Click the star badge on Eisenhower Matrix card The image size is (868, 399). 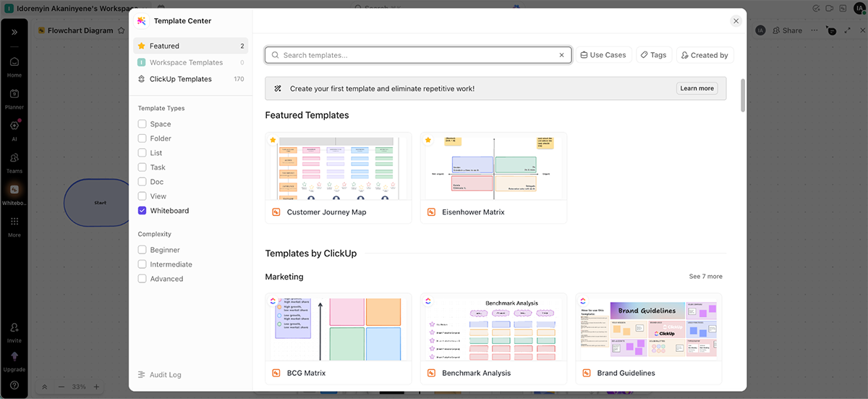tap(428, 140)
